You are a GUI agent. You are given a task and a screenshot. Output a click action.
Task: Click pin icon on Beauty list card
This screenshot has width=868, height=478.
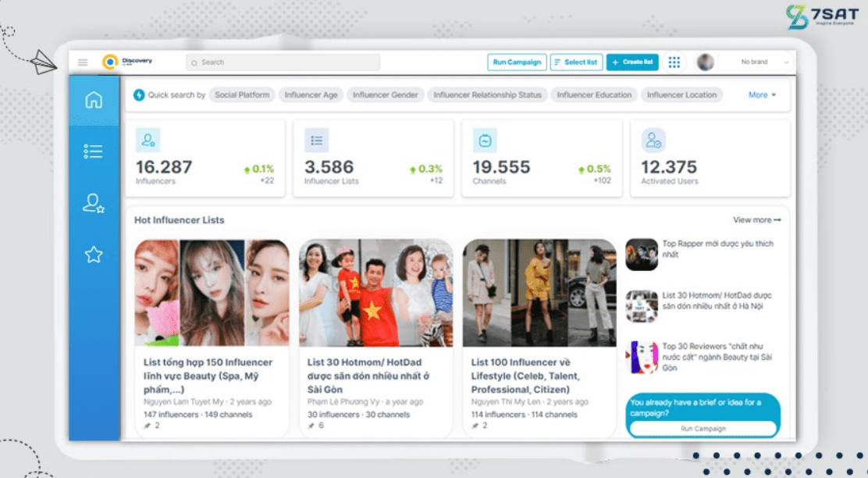[x=148, y=426]
